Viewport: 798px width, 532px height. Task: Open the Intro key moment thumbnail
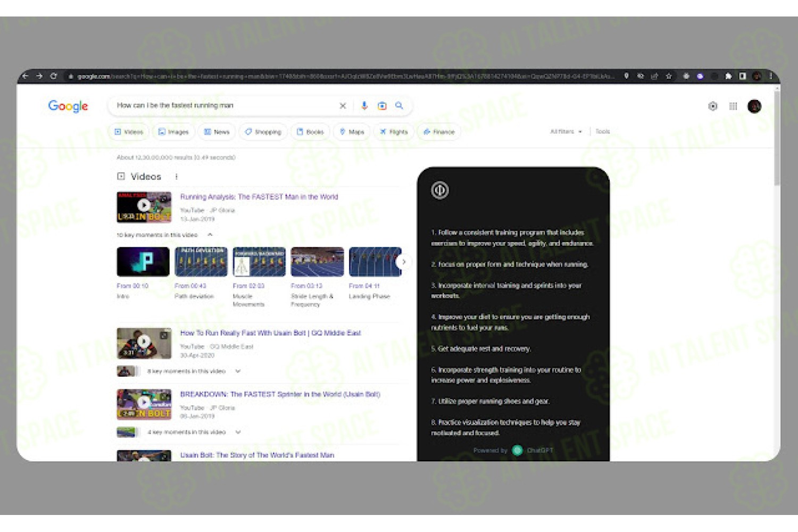coord(143,262)
